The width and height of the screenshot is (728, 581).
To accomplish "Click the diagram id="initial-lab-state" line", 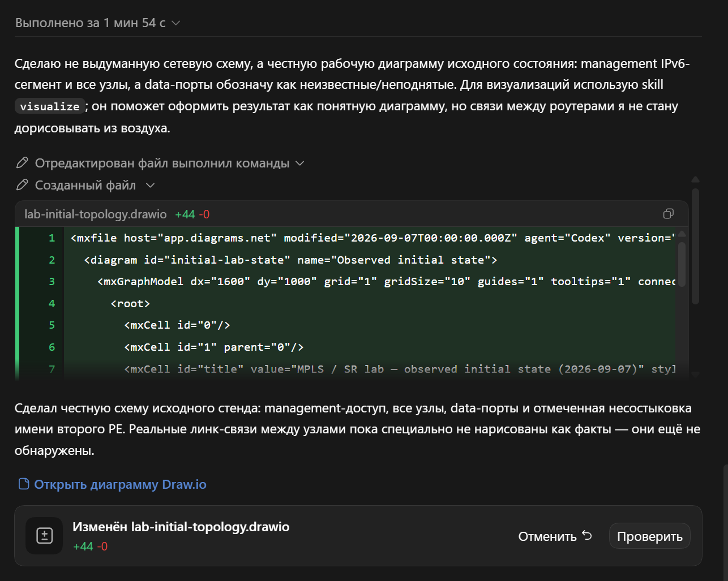I will tap(290, 260).
